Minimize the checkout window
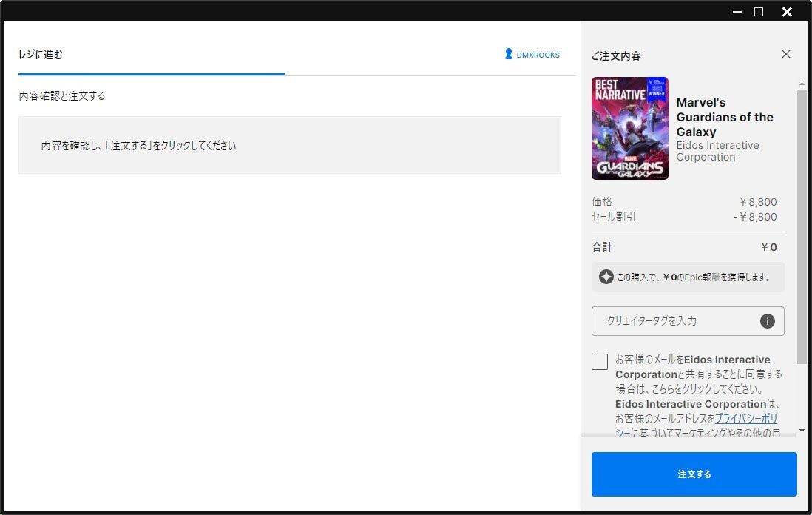812x515 pixels. tap(737, 12)
